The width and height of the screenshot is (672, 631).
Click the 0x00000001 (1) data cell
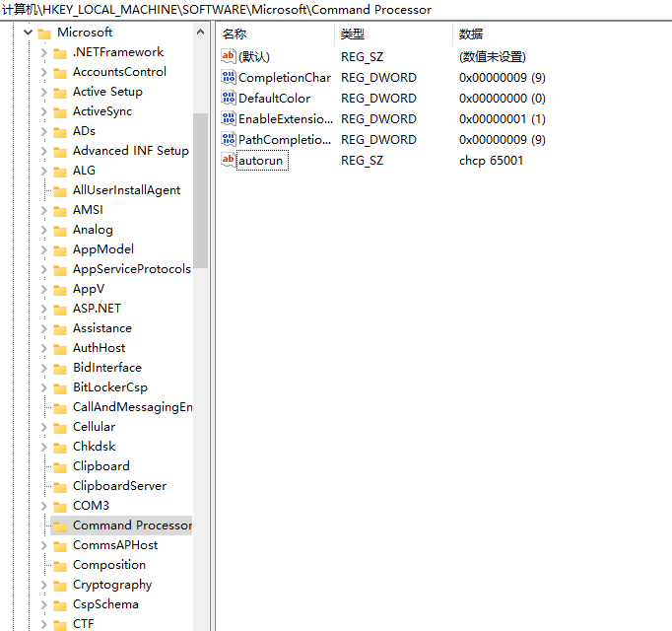(503, 119)
